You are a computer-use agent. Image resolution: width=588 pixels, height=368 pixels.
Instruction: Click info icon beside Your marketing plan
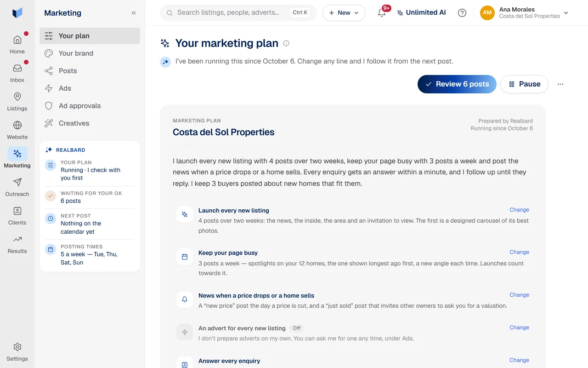[x=286, y=43]
